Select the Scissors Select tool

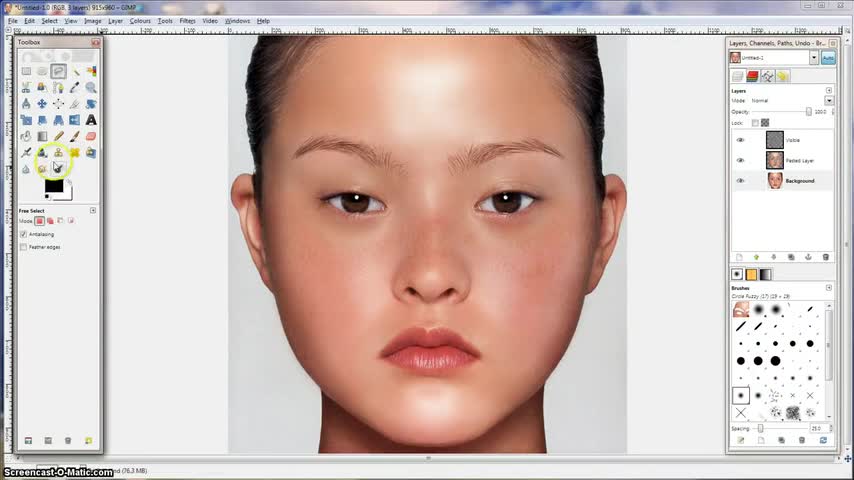pos(26,88)
